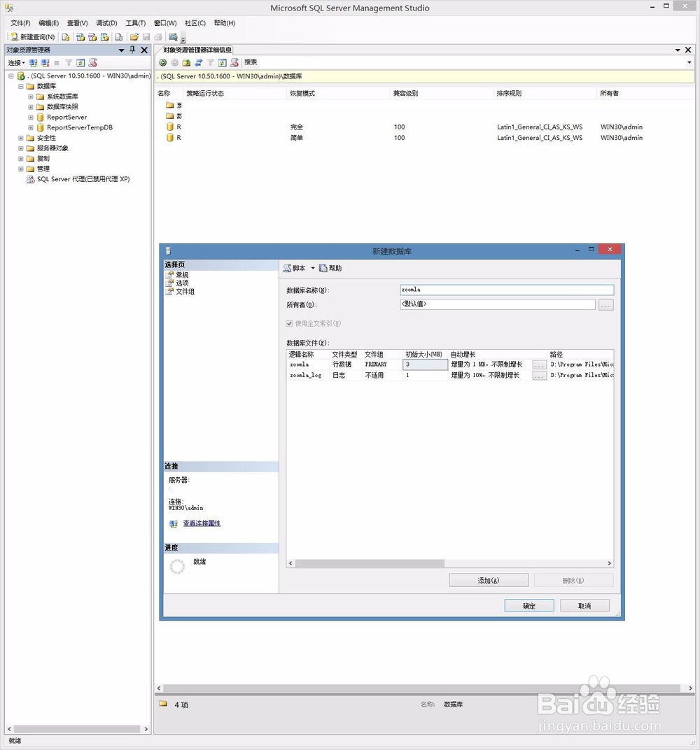This screenshot has width=700, height=750.
Task: Click the 查看连接属性 link
Action: [x=202, y=523]
